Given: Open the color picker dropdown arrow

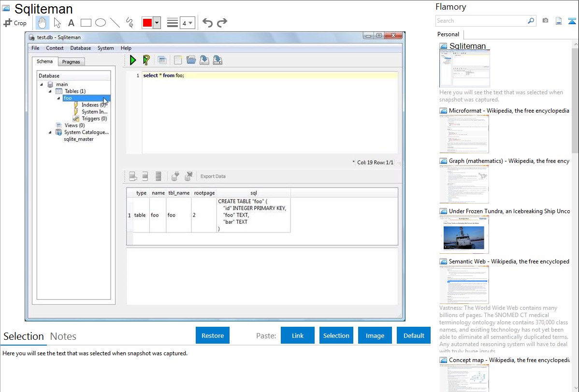Looking at the screenshot, I should click(157, 23).
